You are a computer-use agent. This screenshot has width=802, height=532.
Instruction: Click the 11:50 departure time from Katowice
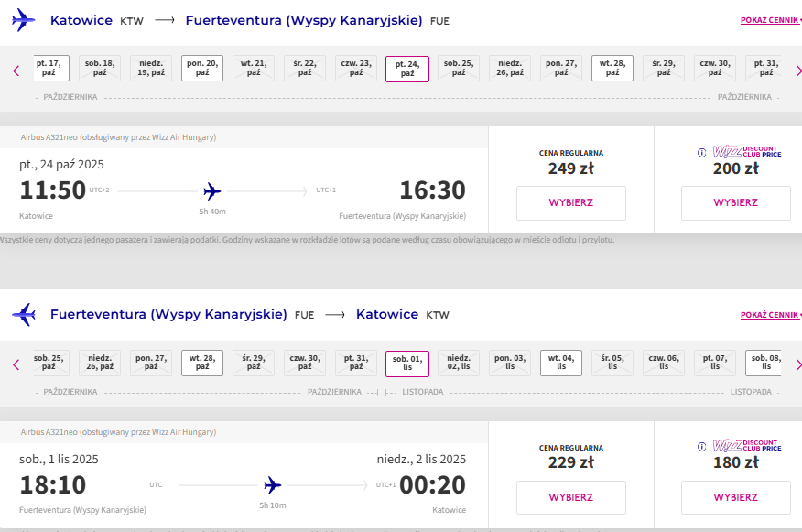point(53,190)
